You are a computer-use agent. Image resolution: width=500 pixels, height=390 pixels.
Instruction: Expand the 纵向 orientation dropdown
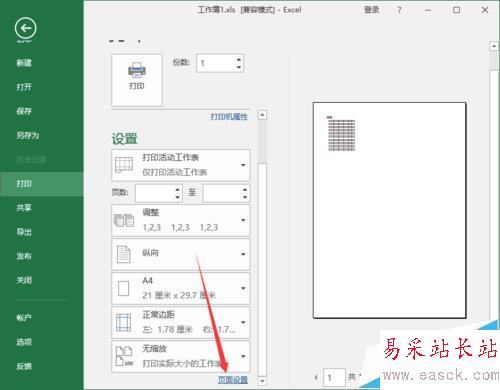[x=181, y=254]
